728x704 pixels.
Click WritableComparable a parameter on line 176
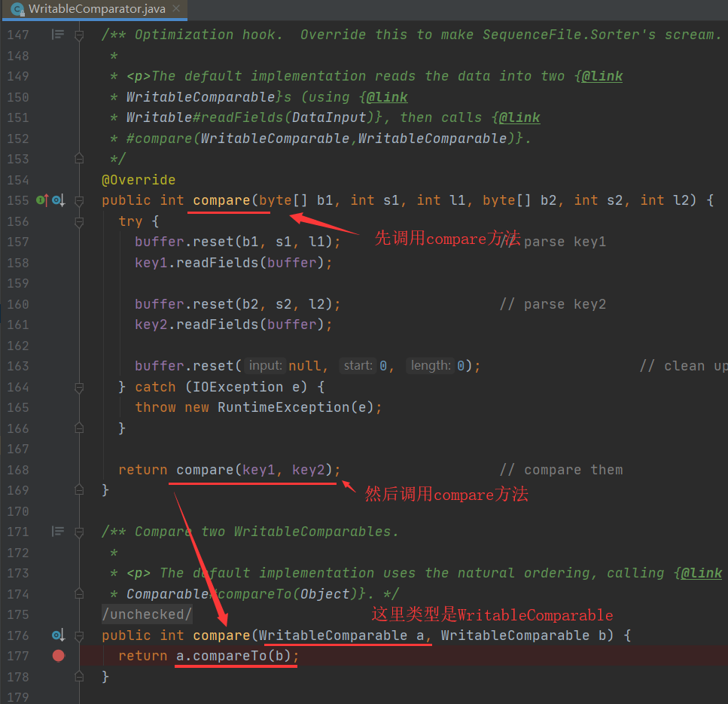click(341, 635)
